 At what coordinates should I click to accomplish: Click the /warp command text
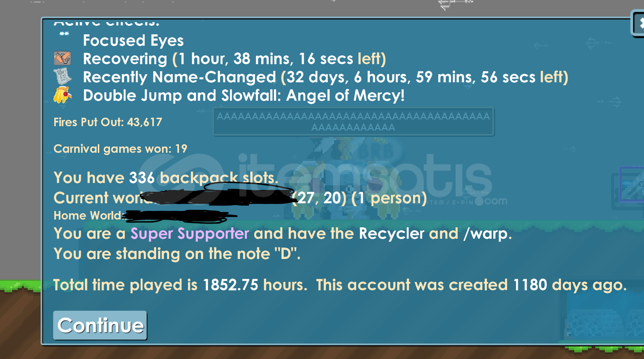487,234
